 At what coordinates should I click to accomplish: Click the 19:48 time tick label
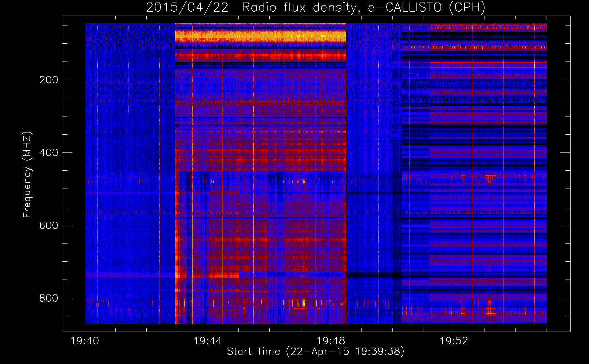tap(331, 341)
